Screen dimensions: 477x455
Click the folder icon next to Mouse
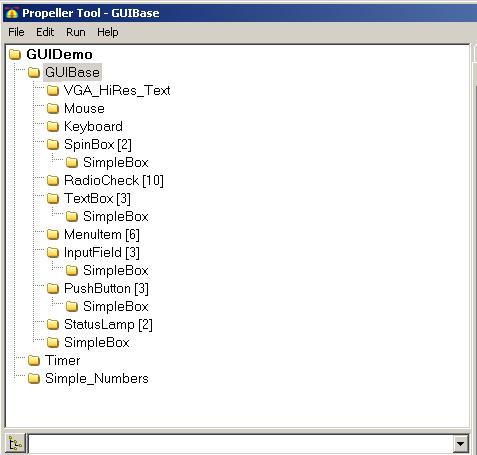53,108
